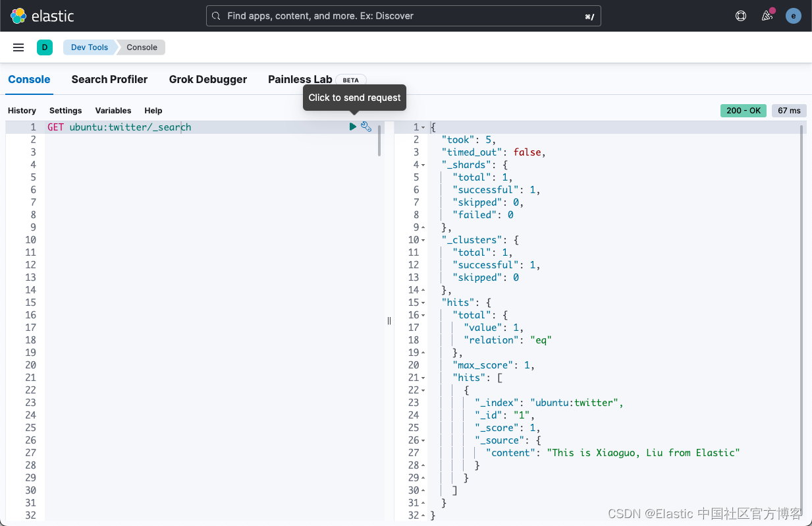
Task: Collapse the "_source" object fold arrow
Action: click(423, 440)
